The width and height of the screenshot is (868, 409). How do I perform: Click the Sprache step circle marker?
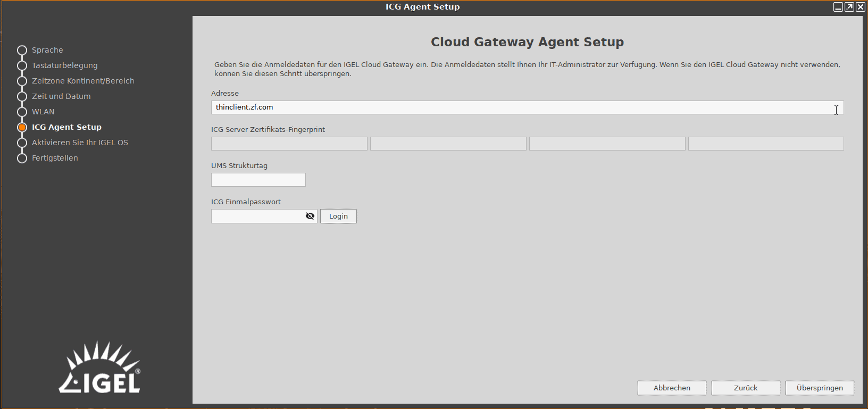point(22,50)
